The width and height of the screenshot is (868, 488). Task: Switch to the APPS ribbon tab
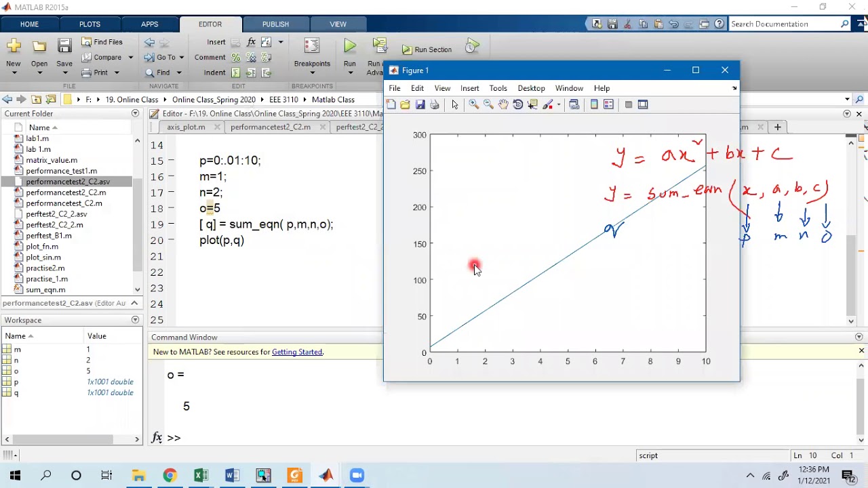pos(149,24)
